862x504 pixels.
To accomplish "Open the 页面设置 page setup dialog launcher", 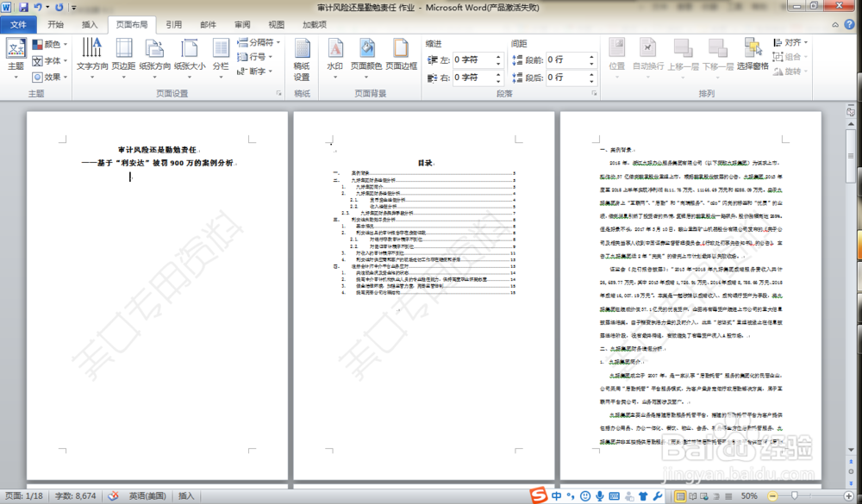I will (x=278, y=93).
